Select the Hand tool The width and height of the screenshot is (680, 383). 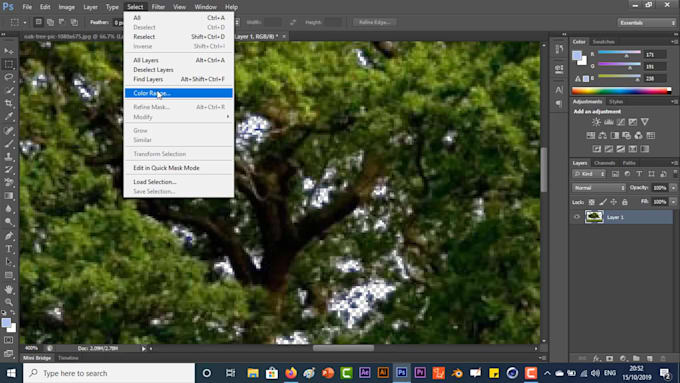(9, 289)
